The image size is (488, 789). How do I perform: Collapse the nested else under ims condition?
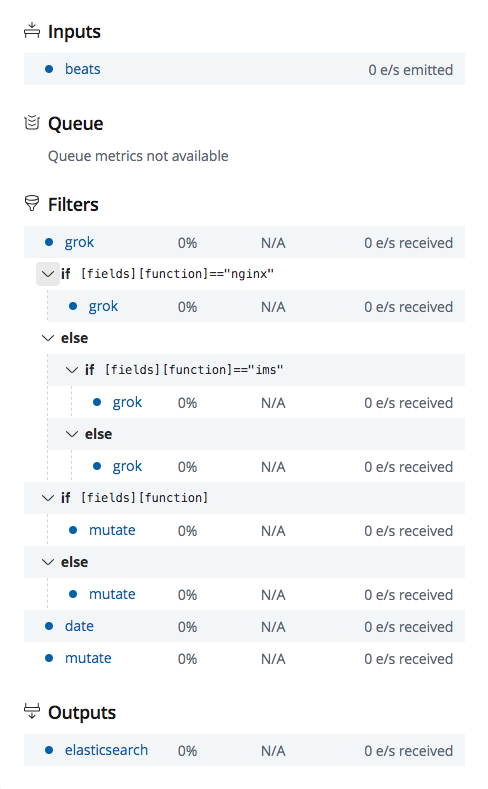click(x=72, y=434)
